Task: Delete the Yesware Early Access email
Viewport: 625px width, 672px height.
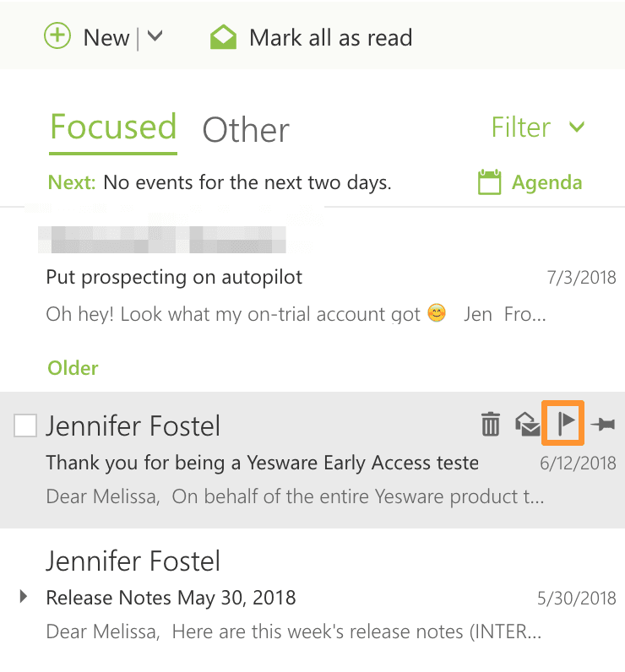Action: pyautogui.click(x=490, y=424)
